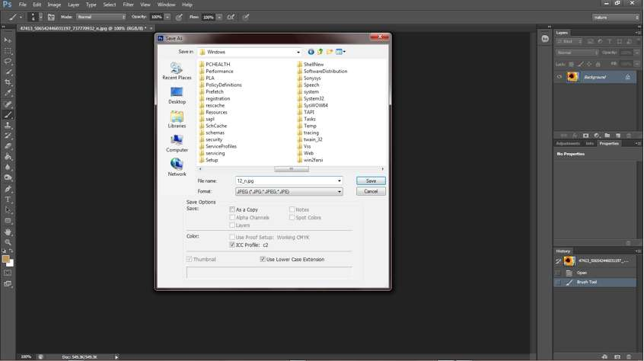The image size is (644, 361).
Task: Select the Brush Tool history state
Action: point(595,283)
